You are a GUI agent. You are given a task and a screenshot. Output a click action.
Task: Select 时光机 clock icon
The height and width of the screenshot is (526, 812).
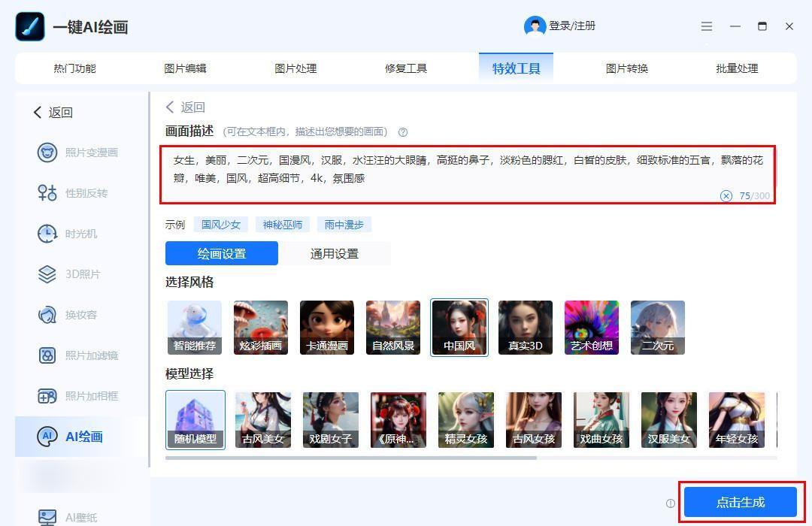click(x=47, y=234)
